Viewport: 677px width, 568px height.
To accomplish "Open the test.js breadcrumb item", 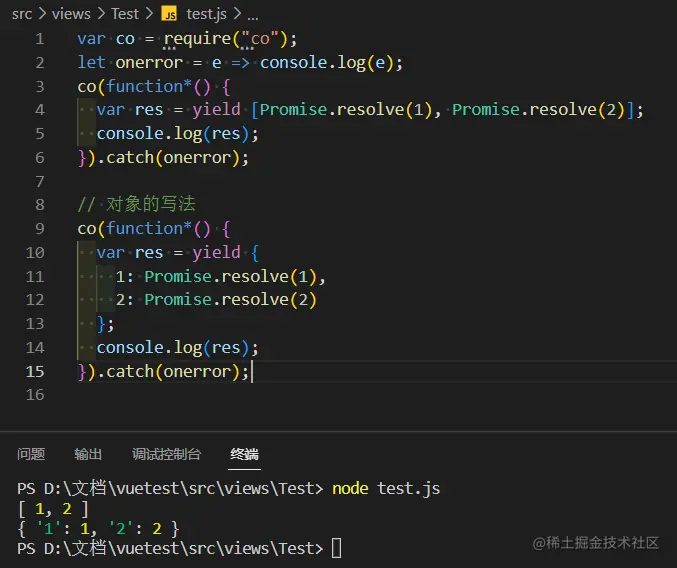I will tap(206, 14).
